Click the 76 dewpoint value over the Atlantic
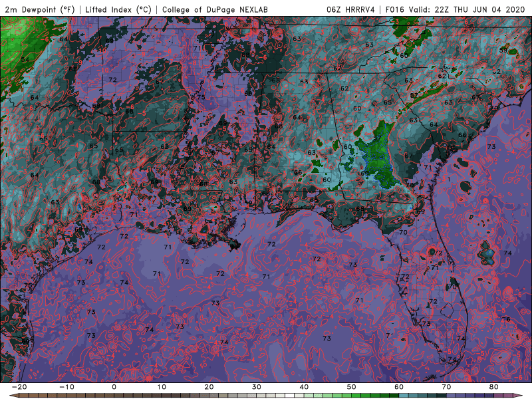532x399 pixels. point(506,319)
